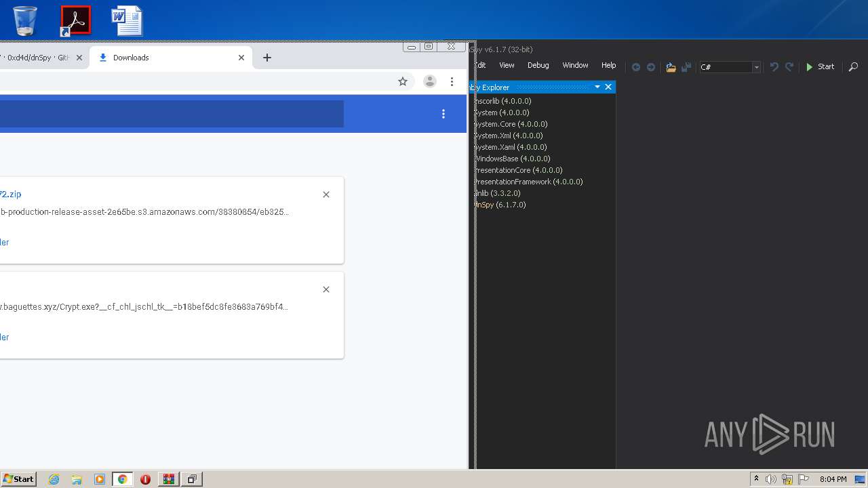The width and height of the screenshot is (868, 488).
Task: Open the Edit menu in dnSpy
Action: click(481, 66)
